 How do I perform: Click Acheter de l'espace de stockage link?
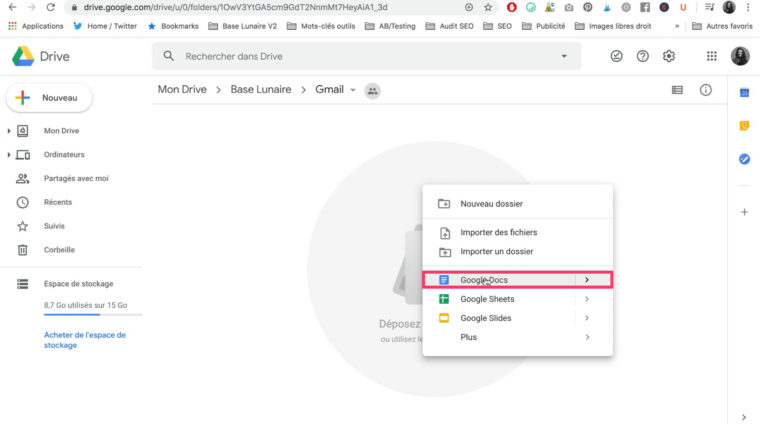pyautogui.click(x=85, y=340)
